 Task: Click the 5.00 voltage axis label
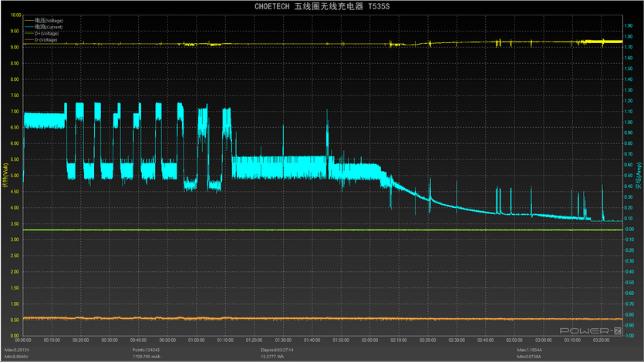pyautogui.click(x=15, y=176)
